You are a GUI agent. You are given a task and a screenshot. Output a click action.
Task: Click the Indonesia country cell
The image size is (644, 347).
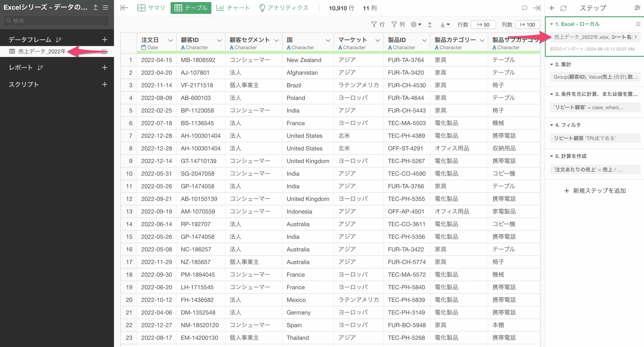[308, 212]
